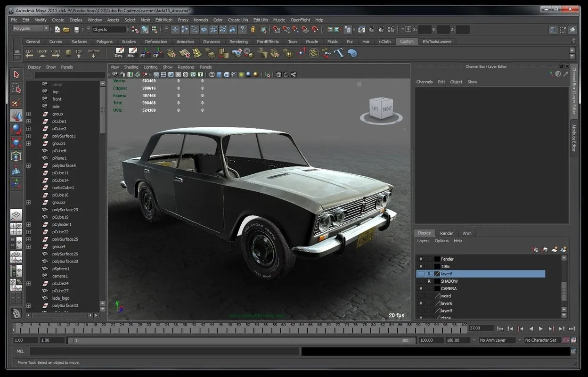Switch to the Polygons shelf tab

coord(105,41)
